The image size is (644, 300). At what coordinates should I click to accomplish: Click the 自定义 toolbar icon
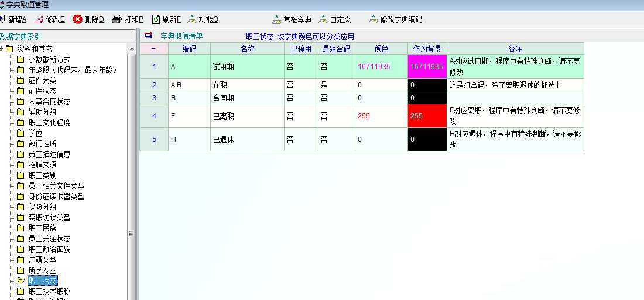pyautogui.click(x=323, y=19)
